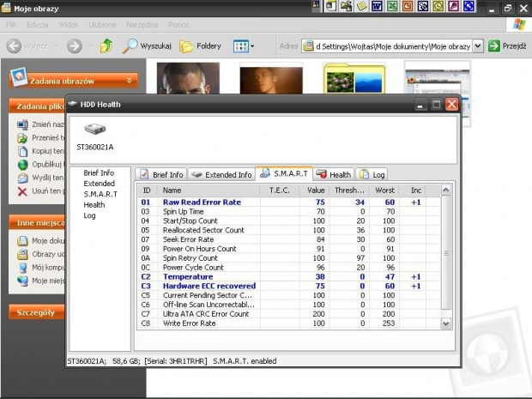Open the Narzędzia menu

coord(142,25)
